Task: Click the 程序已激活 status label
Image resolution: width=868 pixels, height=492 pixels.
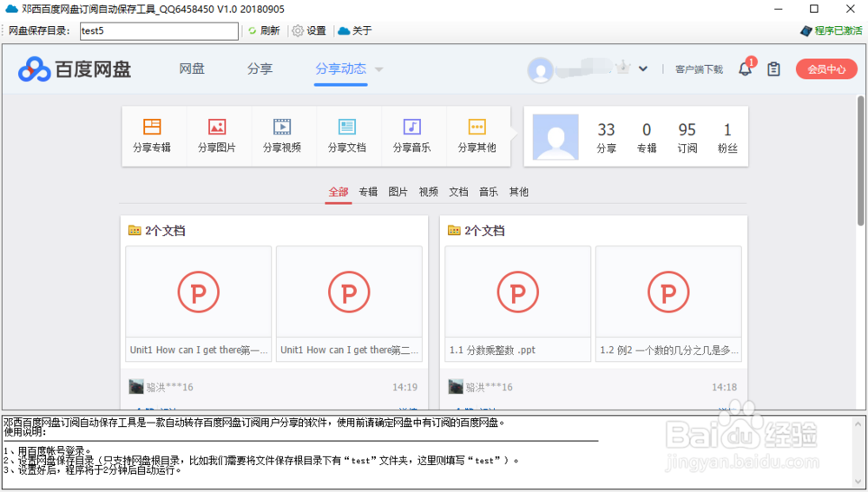Action: [832, 30]
